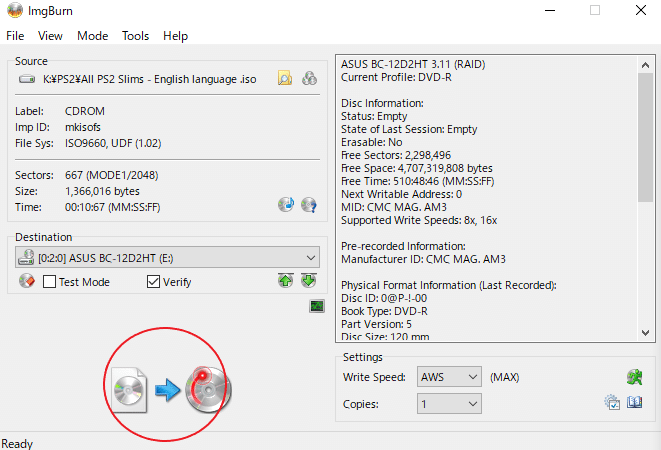The height and width of the screenshot is (450, 661).
Task: Play the source image sound icon
Action: point(286,205)
